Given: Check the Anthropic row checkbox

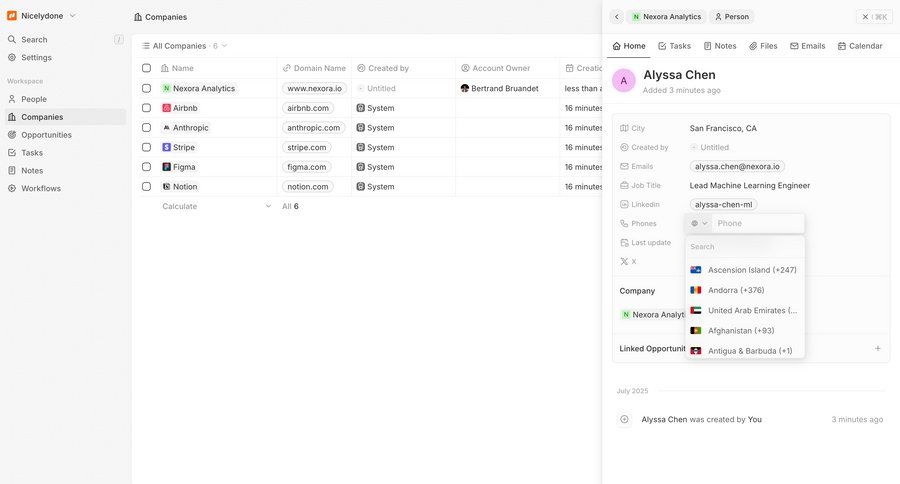Looking at the screenshot, I should pos(146,127).
